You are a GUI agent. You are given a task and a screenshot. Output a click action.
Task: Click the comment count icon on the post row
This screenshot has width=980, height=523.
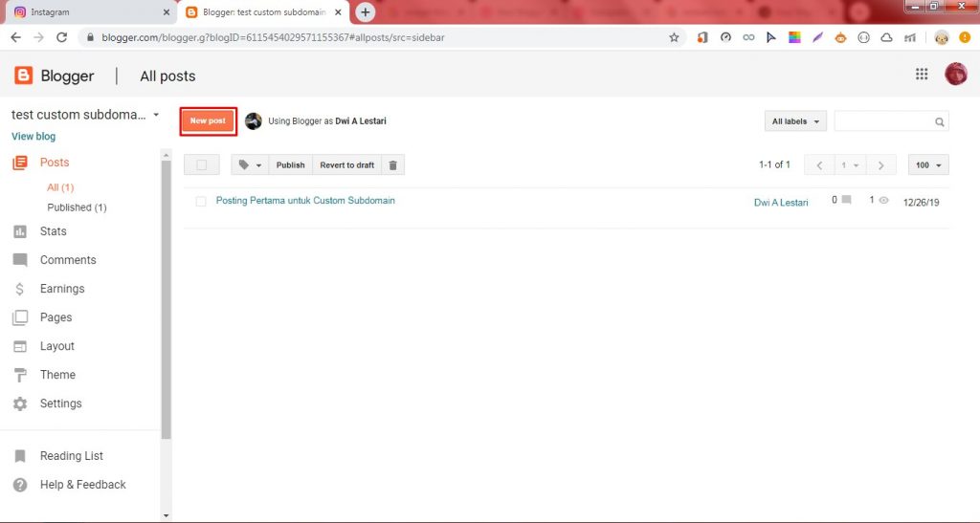(846, 201)
